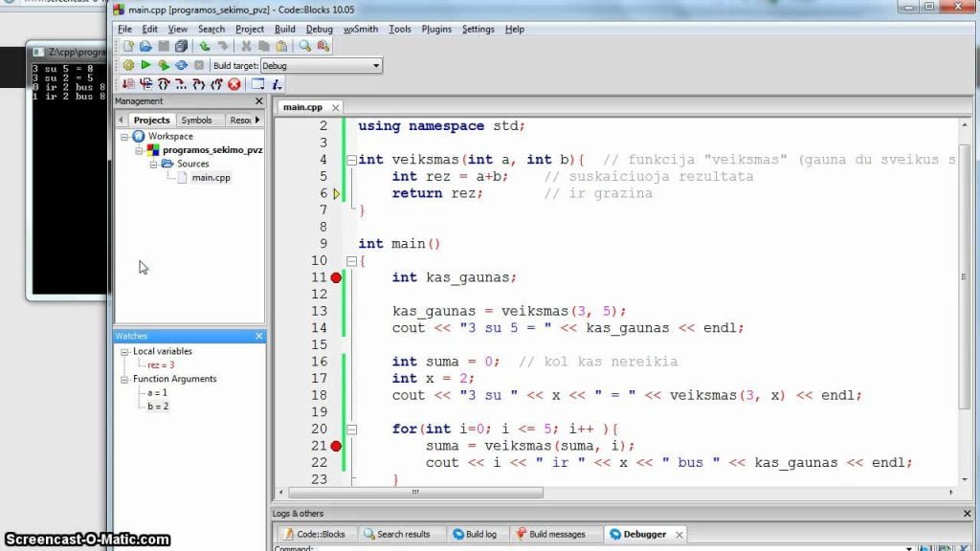Collapse the main function fold at line 10

[x=352, y=261]
